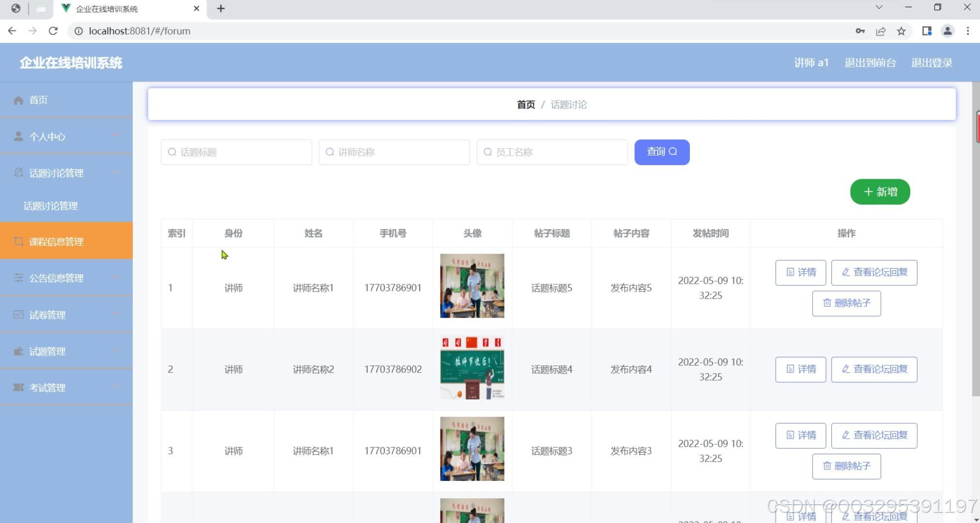Expand the 公告信息管理 menu arrow
This screenshot has width=980, height=523.
(116, 277)
